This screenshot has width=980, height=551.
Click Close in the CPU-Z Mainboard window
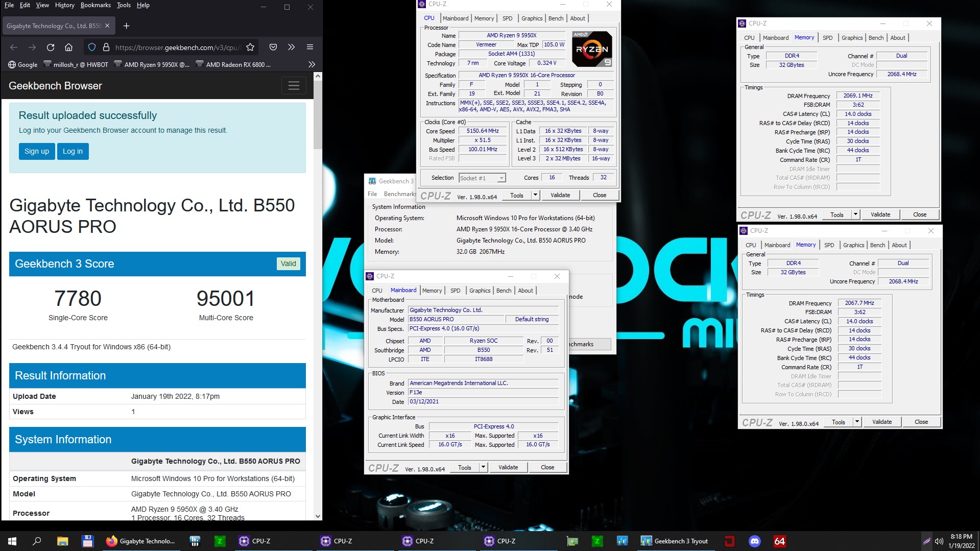coord(547,467)
